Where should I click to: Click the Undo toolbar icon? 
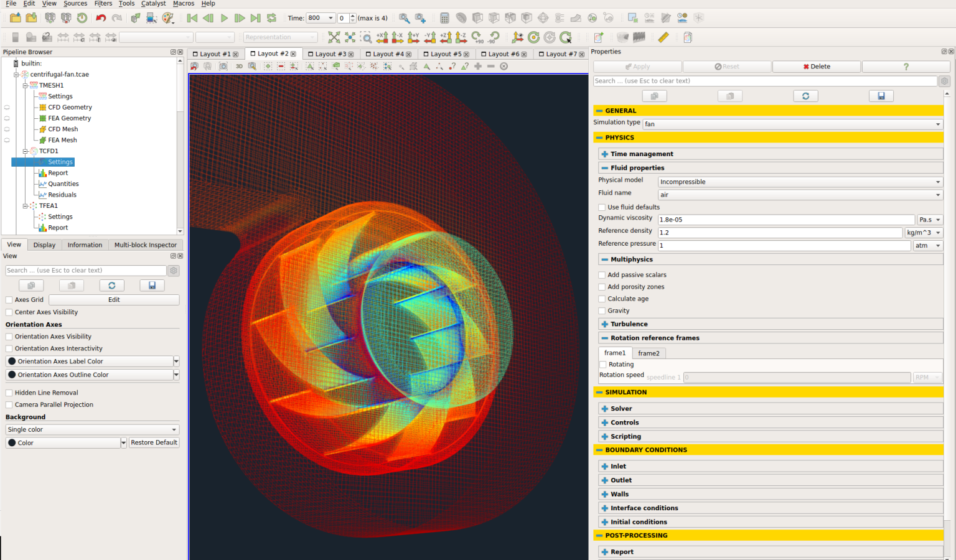click(101, 18)
